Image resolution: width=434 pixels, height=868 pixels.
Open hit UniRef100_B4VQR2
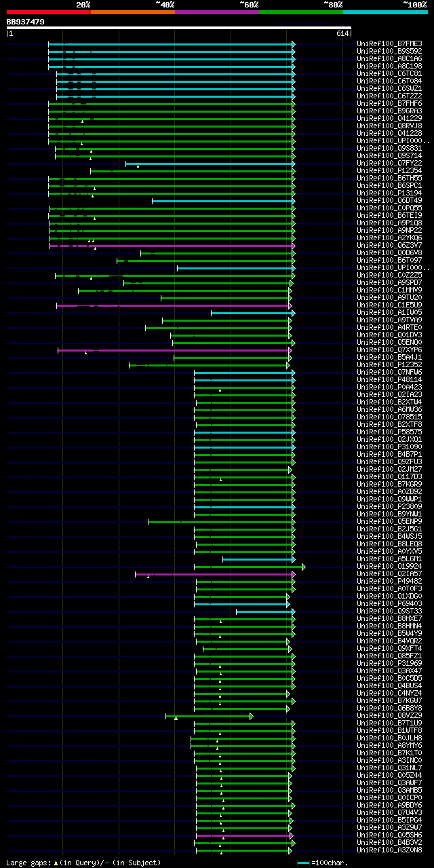[x=389, y=641]
